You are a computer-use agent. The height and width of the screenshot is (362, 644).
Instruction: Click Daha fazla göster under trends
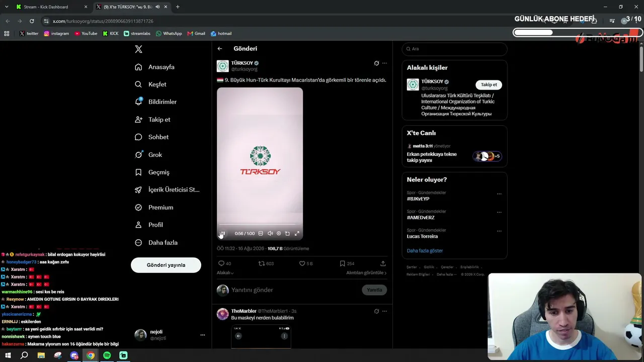(x=425, y=251)
